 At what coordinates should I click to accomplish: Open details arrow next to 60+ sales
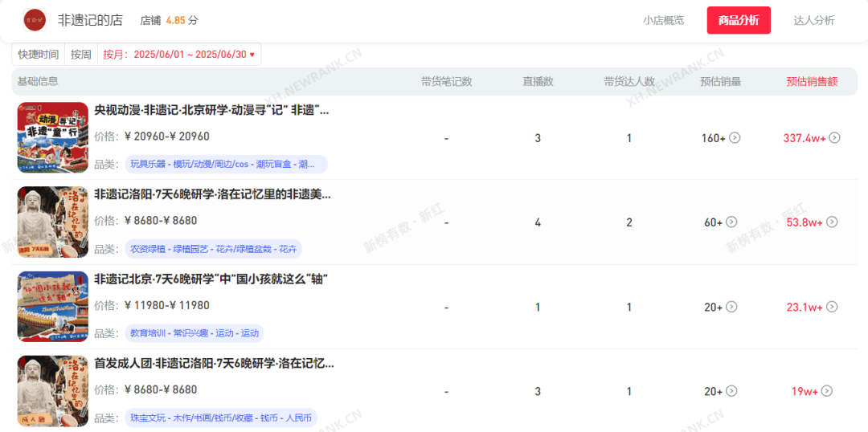731,222
